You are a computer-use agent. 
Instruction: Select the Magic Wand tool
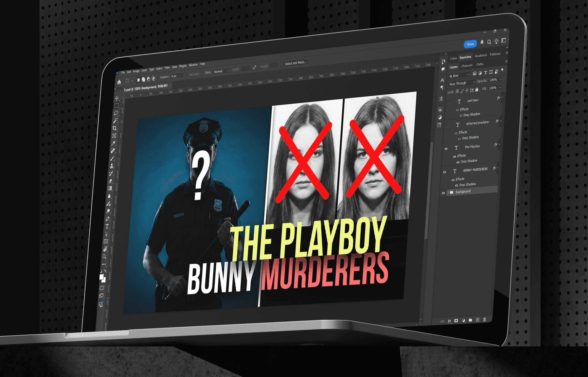click(x=115, y=121)
